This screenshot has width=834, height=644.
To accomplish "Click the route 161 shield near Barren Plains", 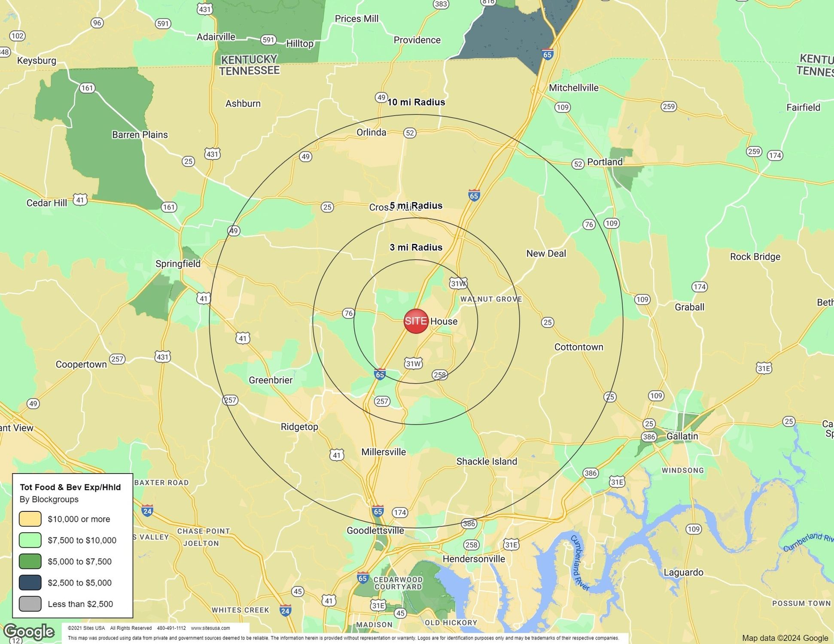I will [87, 88].
